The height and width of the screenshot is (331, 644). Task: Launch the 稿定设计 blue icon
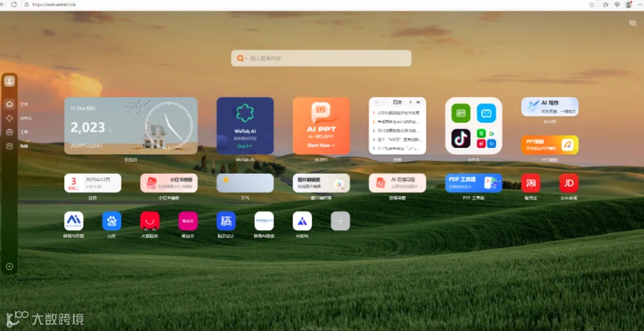coord(226,221)
